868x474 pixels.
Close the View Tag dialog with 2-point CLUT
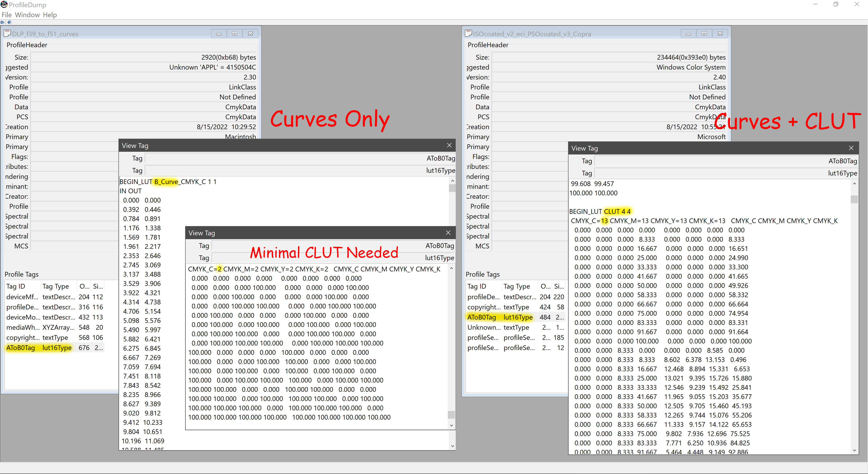click(448, 233)
